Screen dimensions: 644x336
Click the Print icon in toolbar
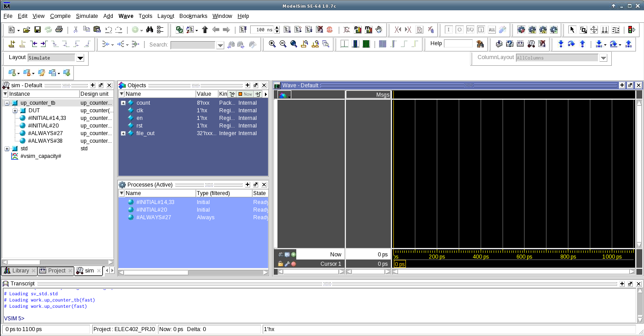tap(59, 30)
